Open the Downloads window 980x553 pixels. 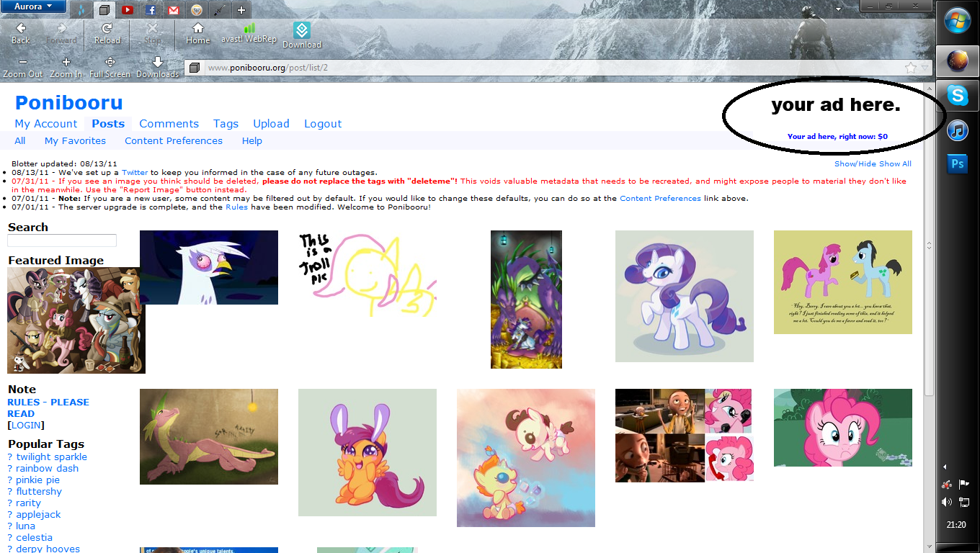coord(157,68)
